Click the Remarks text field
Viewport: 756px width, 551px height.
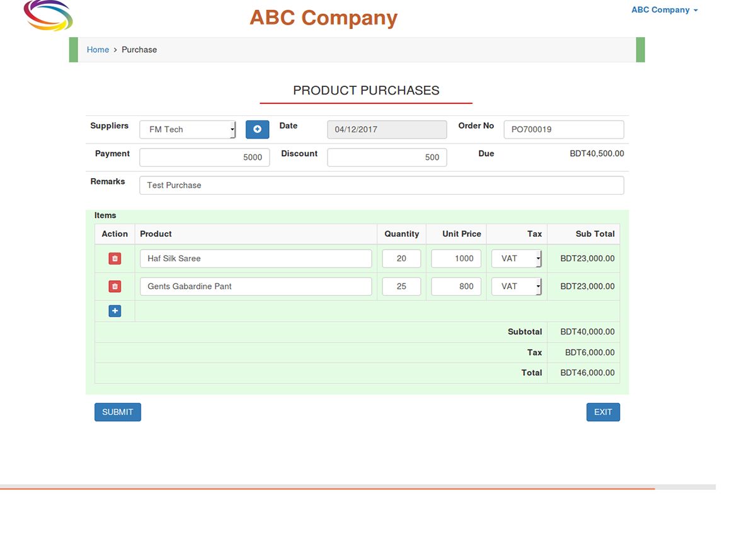tap(381, 185)
